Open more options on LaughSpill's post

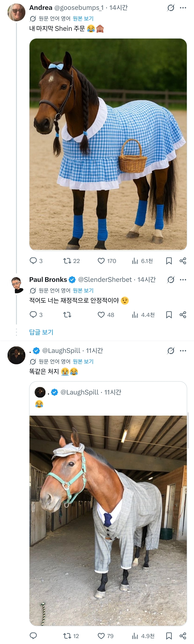tap(183, 351)
